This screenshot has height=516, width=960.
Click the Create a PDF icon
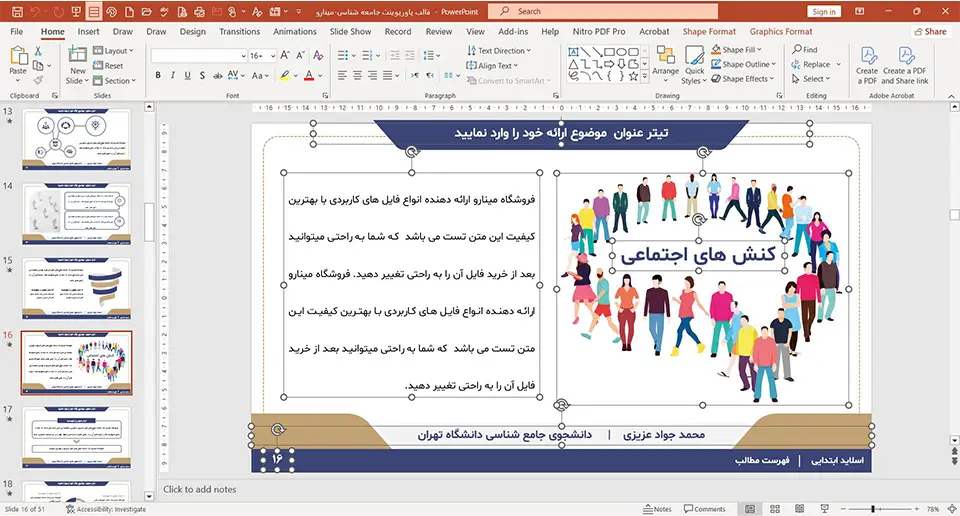point(867,65)
